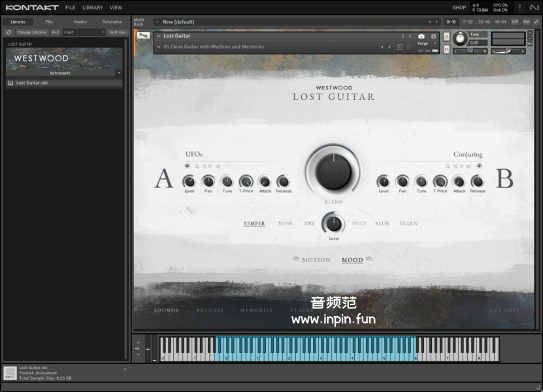Select the VOID mood

[x=359, y=223]
